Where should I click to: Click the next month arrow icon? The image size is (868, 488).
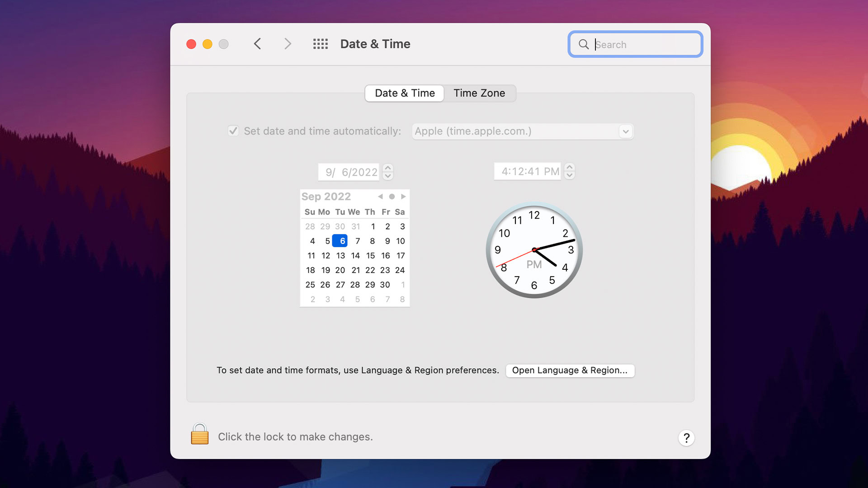point(403,196)
